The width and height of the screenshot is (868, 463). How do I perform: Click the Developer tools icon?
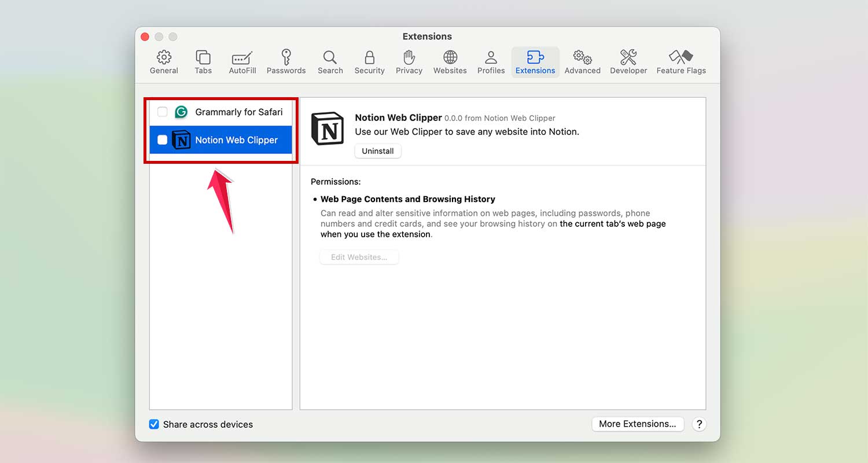tap(628, 61)
